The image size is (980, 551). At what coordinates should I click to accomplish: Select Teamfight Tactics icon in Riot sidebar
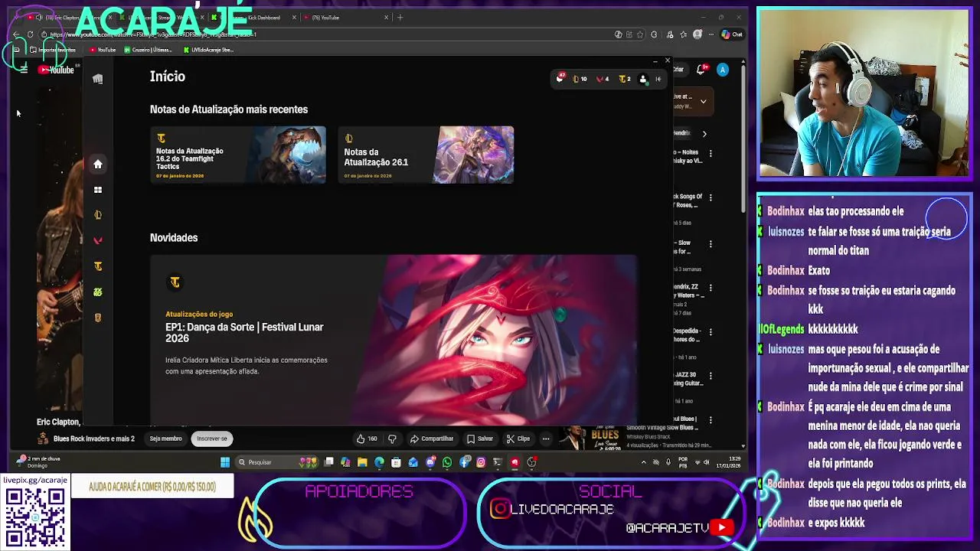[98, 266]
